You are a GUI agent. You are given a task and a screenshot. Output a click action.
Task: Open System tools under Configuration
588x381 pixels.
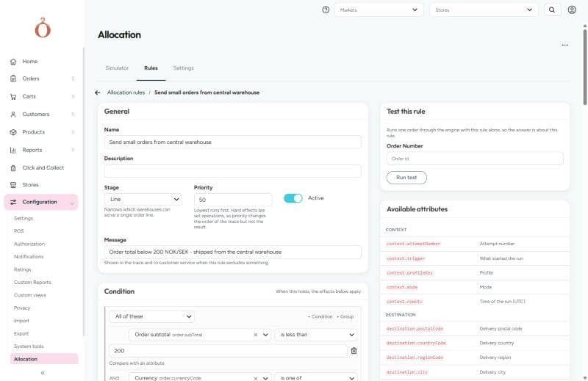pos(29,346)
